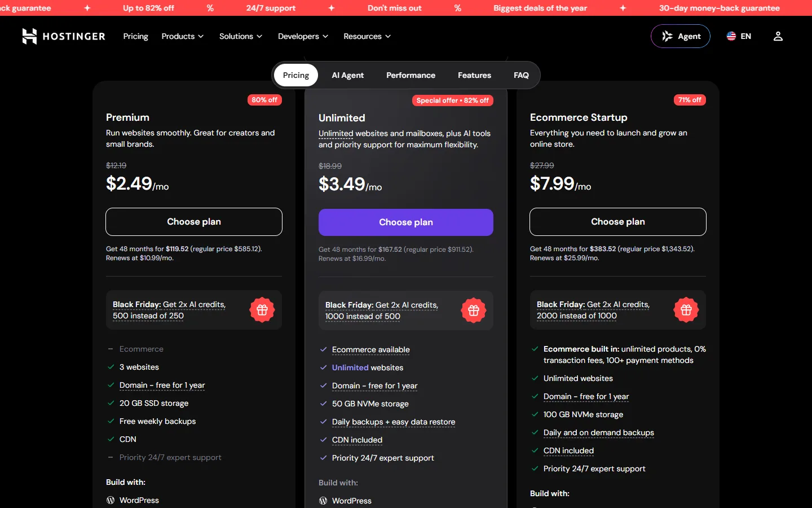Click the 80% off badge
The width and height of the screenshot is (812, 508).
264,100
